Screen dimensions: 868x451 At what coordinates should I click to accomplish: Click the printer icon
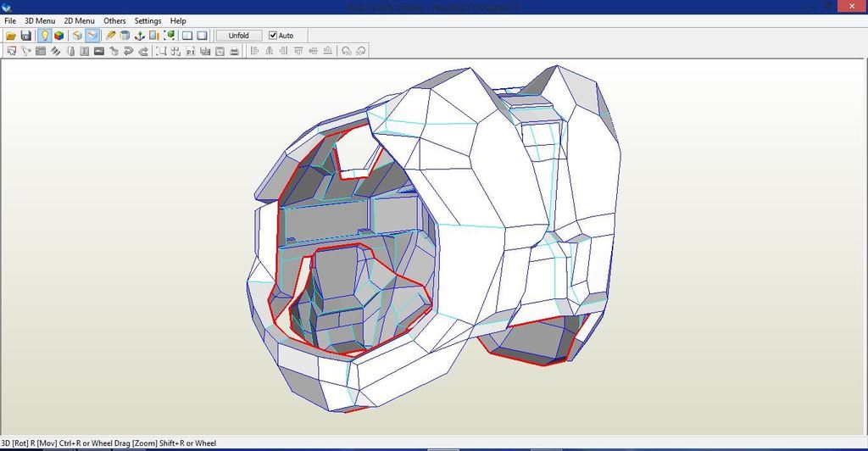pyautogui.click(x=234, y=51)
